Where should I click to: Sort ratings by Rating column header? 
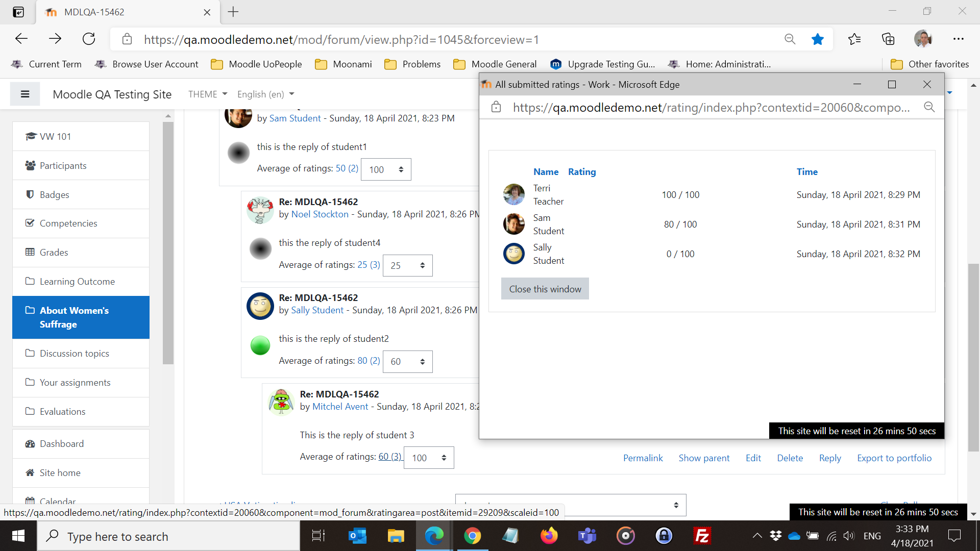coord(582,172)
